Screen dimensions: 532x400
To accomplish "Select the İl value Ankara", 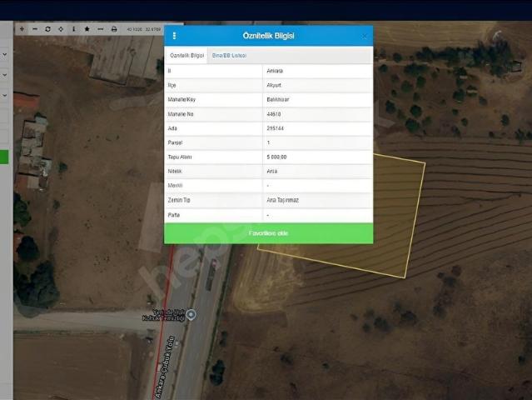I will [x=275, y=71].
